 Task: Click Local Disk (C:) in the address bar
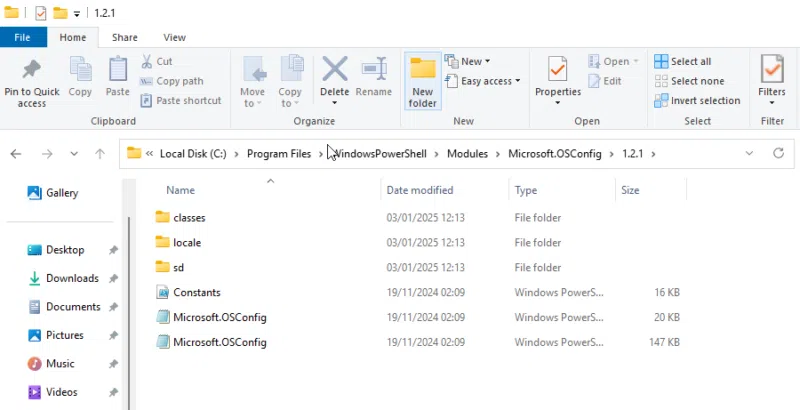(193, 153)
